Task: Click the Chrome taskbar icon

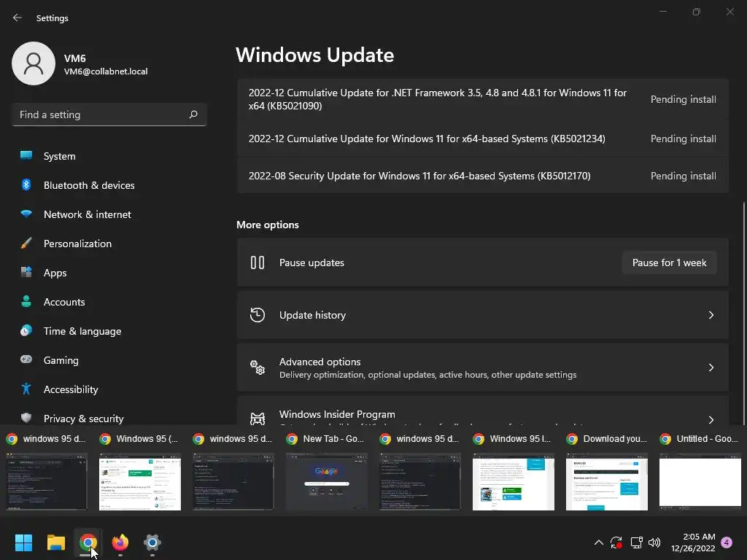Action: 88,542
